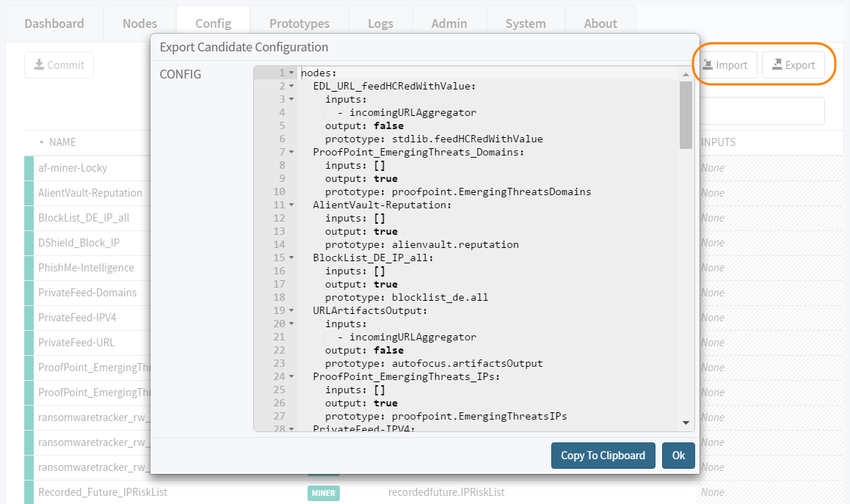
Task: Collapse fold arrow on line 2
Action: point(291,87)
